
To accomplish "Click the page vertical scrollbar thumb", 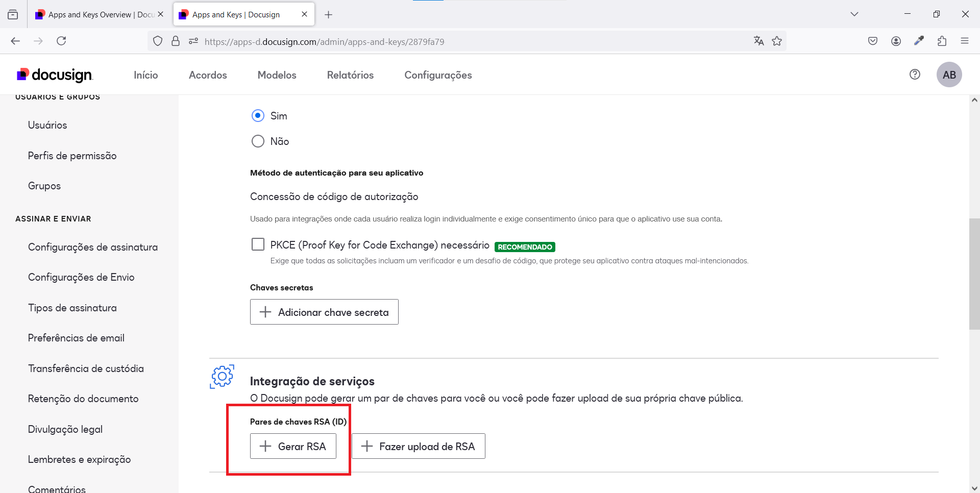I will point(974,274).
